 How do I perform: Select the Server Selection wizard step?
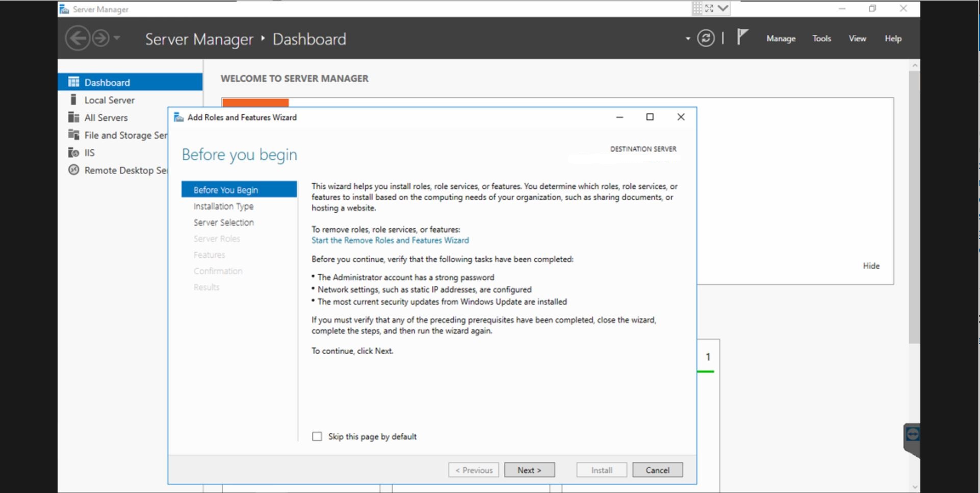point(223,223)
